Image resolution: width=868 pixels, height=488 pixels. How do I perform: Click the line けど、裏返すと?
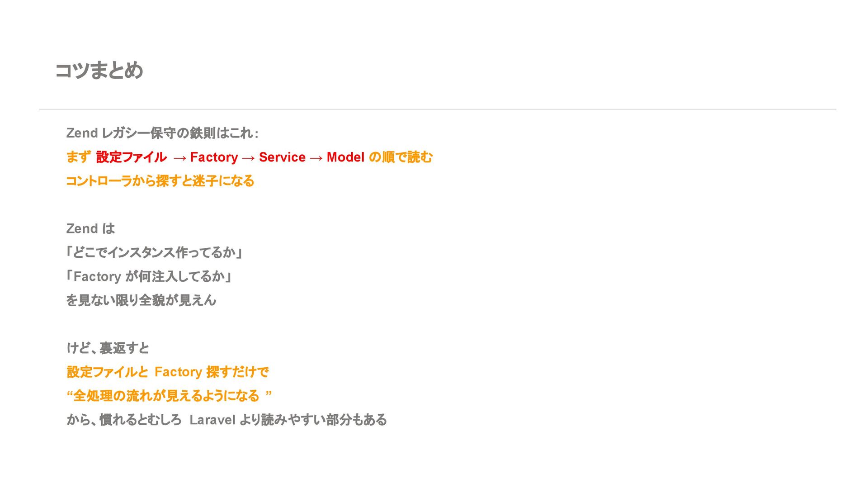point(108,348)
